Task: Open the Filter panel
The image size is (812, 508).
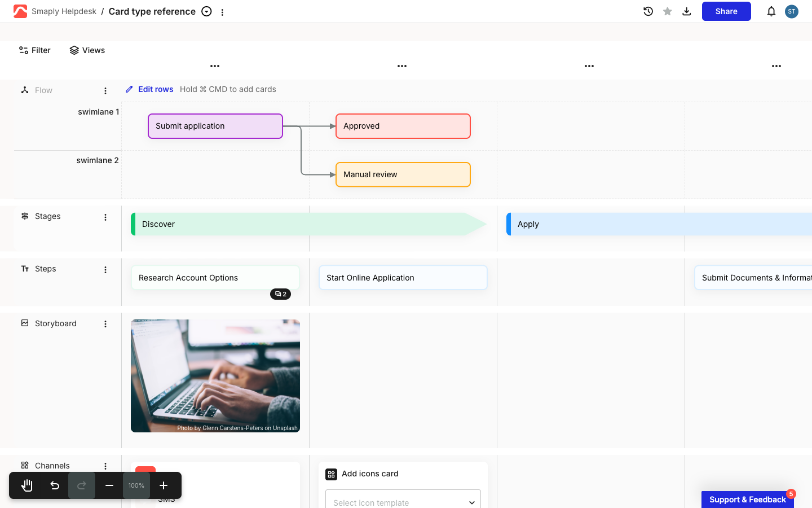Action: click(35, 50)
